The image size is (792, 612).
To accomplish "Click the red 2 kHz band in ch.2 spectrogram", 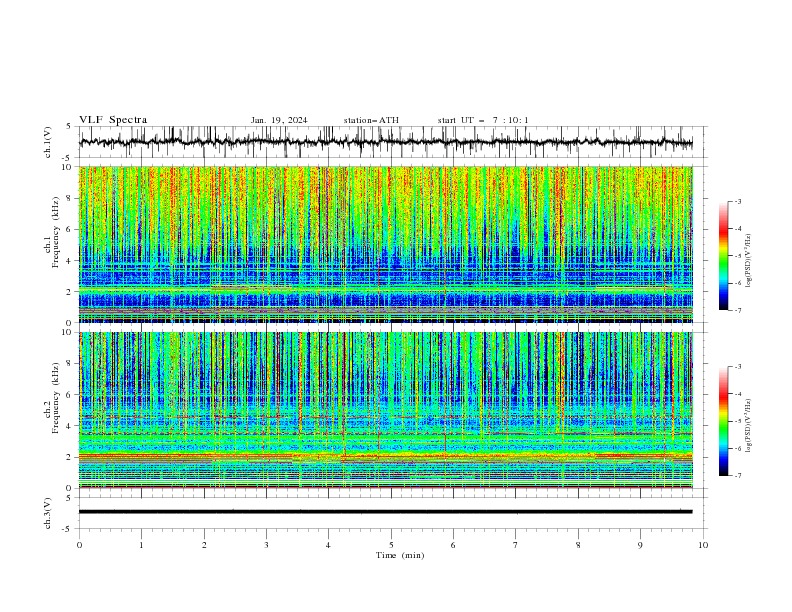I will (x=385, y=456).
